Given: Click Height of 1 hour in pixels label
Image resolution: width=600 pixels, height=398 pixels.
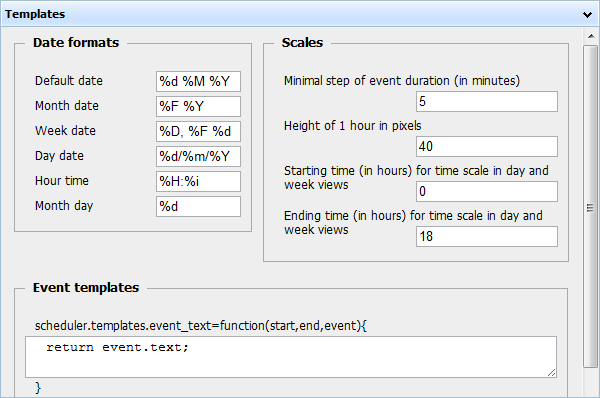Looking at the screenshot, I should [x=352, y=126].
